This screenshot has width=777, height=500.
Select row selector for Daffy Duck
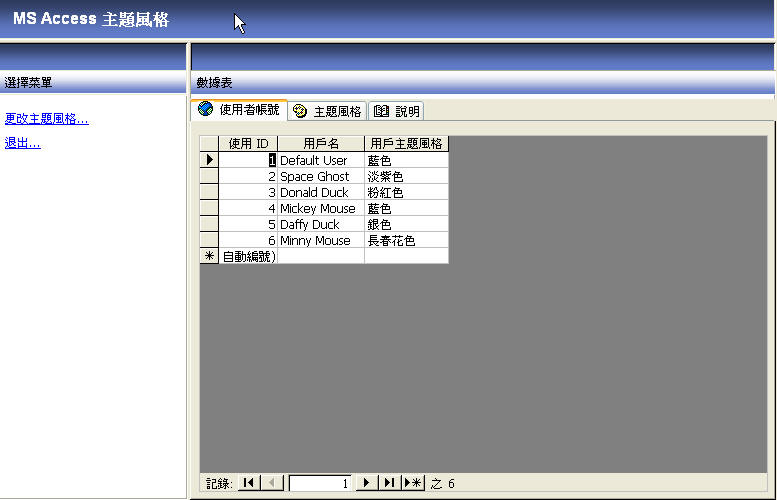pyautogui.click(x=209, y=224)
